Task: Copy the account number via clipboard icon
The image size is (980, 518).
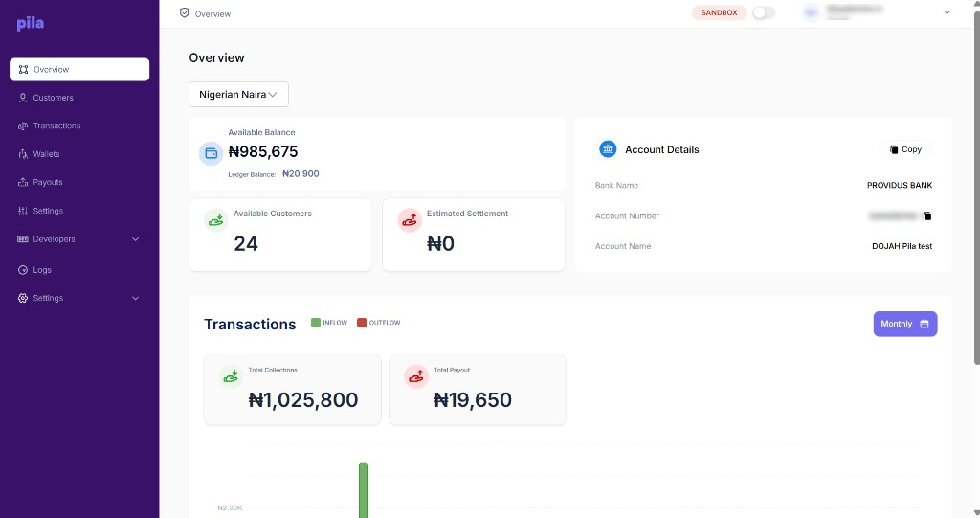Action: 928,215
